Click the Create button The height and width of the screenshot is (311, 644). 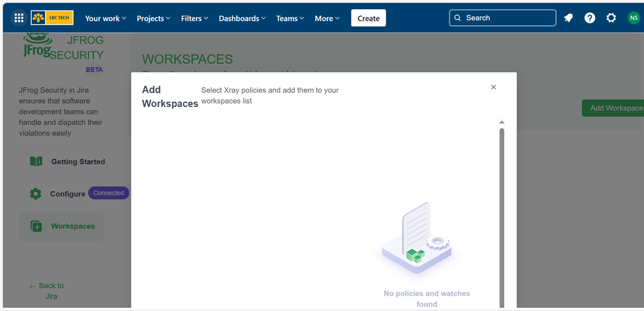[x=368, y=18]
